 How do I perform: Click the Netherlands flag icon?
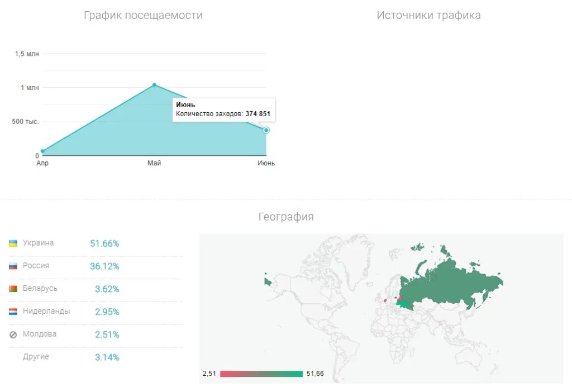click(x=13, y=312)
